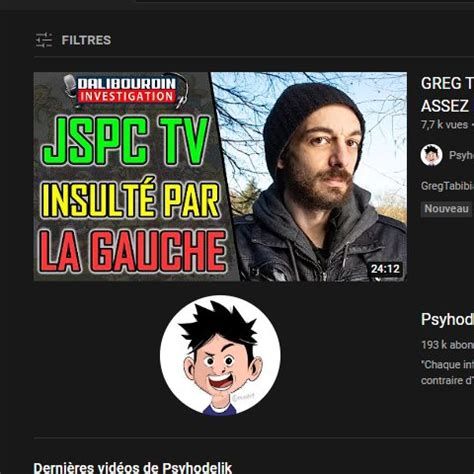Click the 24:12 video duration badge
Viewport: 474px width, 474px height.
[385, 269]
